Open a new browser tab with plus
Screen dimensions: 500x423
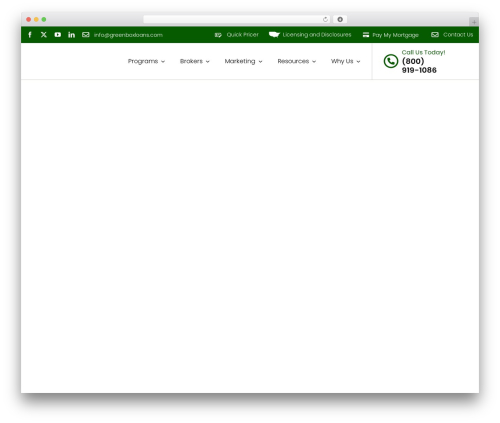[474, 22]
